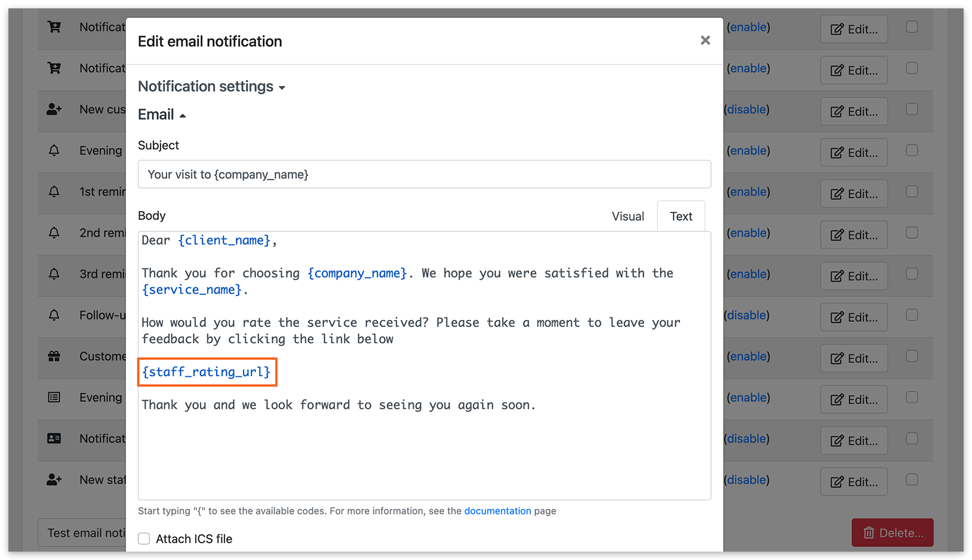This screenshot has height=560, width=972.
Task: Select the checkbox in the 2nd remi row
Action: pyautogui.click(x=912, y=233)
